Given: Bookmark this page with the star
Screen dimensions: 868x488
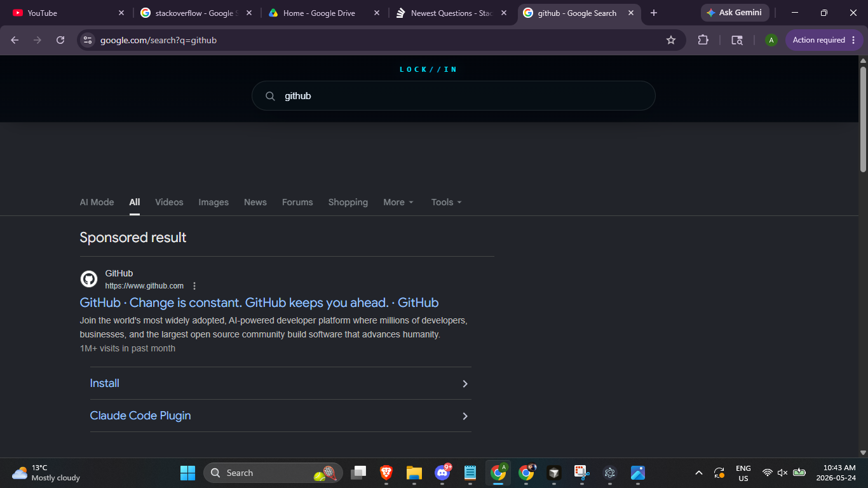Looking at the screenshot, I should (671, 40).
